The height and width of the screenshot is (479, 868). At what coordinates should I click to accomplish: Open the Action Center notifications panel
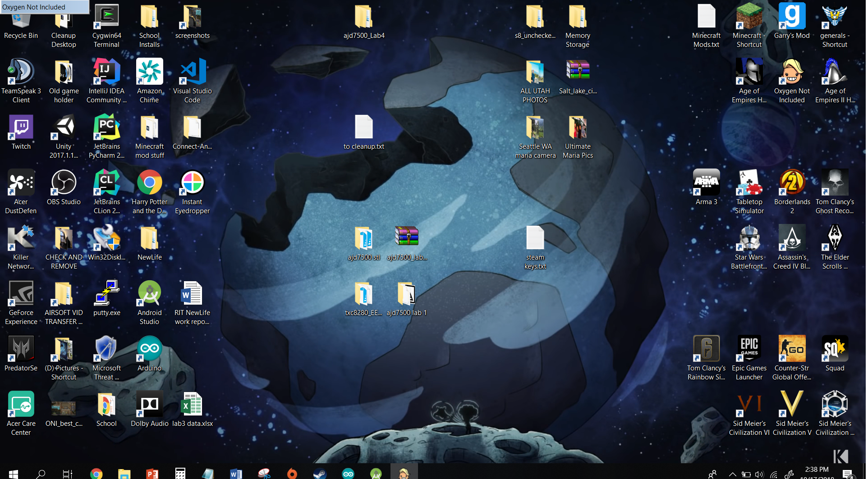point(847,474)
